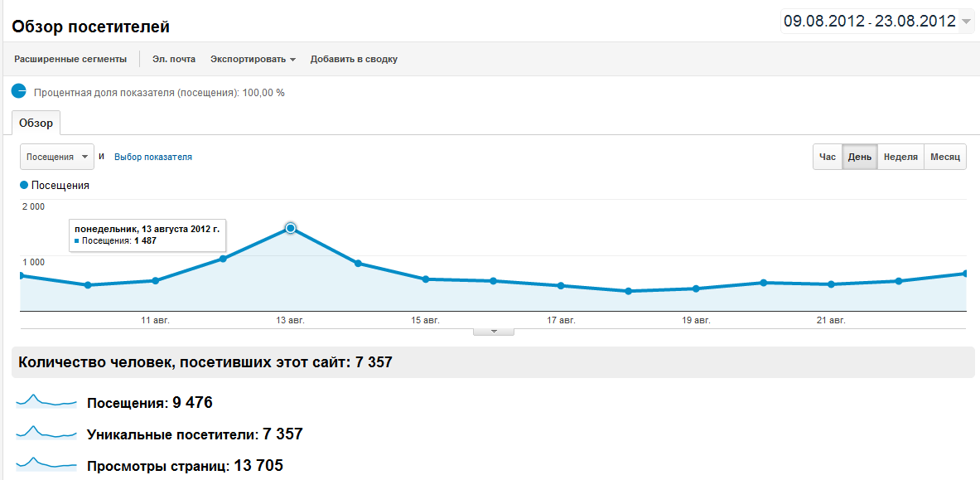Expand the Экспортировать menu
The width and height of the screenshot is (980, 480).
point(253,59)
